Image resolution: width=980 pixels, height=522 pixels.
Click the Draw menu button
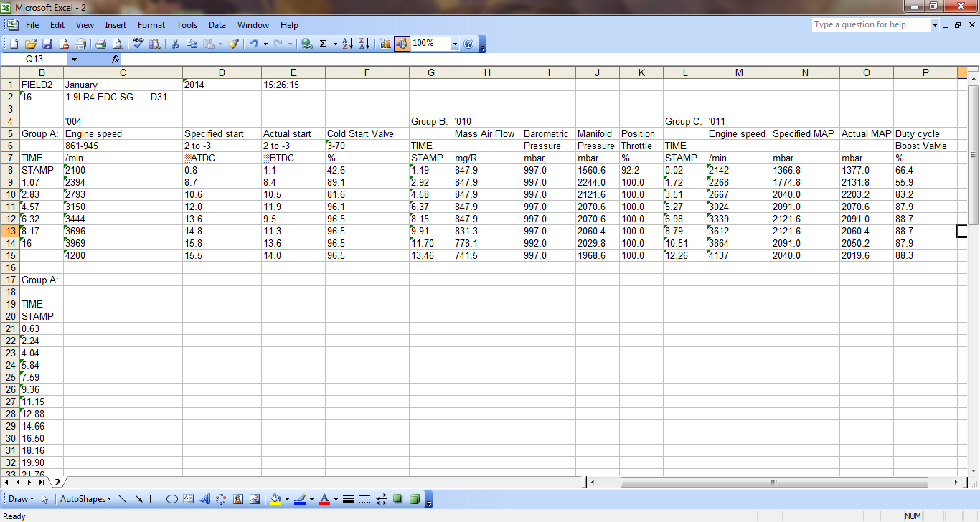(x=20, y=499)
